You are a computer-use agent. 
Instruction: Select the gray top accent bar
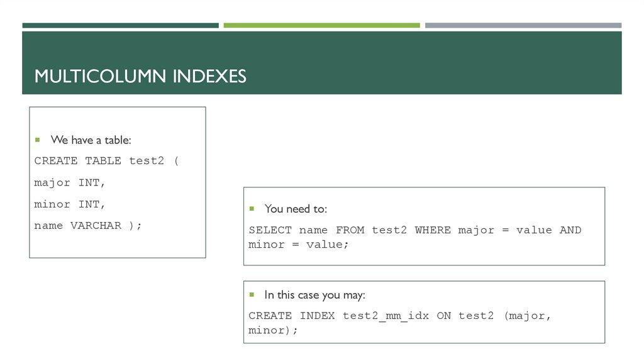(x=523, y=26)
